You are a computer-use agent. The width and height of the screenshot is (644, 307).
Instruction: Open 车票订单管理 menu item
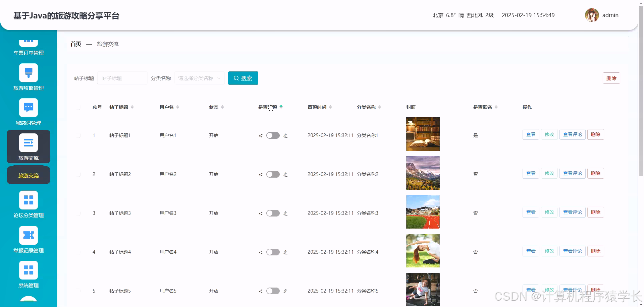[x=29, y=53]
